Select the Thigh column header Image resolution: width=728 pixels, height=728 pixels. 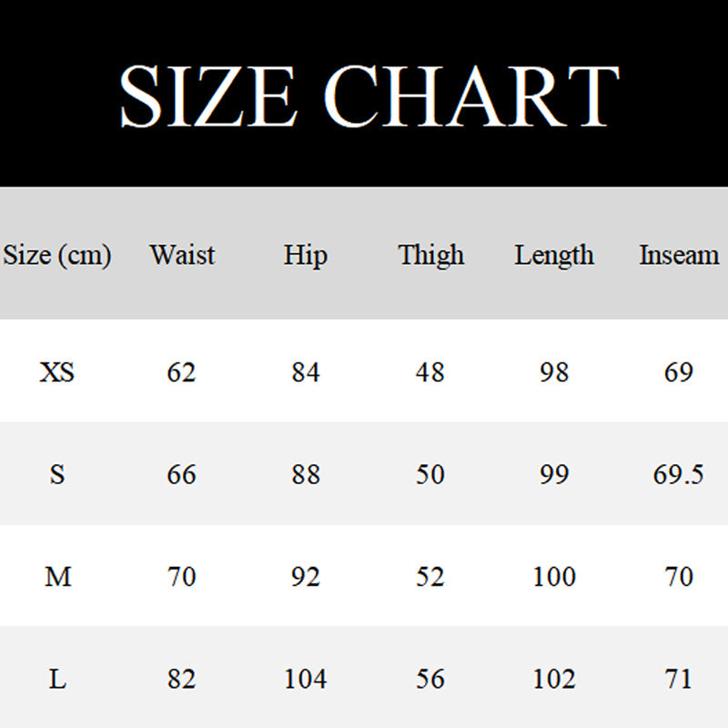pos(430,256)
